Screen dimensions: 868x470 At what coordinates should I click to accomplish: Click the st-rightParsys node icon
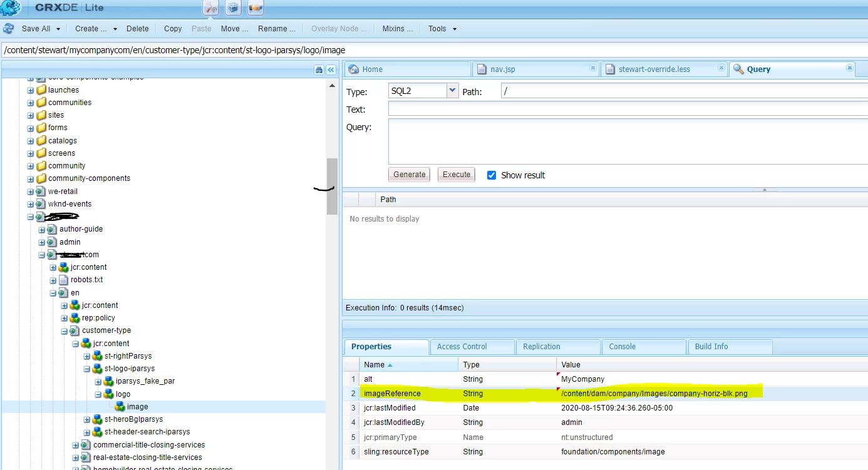[97, 356]
